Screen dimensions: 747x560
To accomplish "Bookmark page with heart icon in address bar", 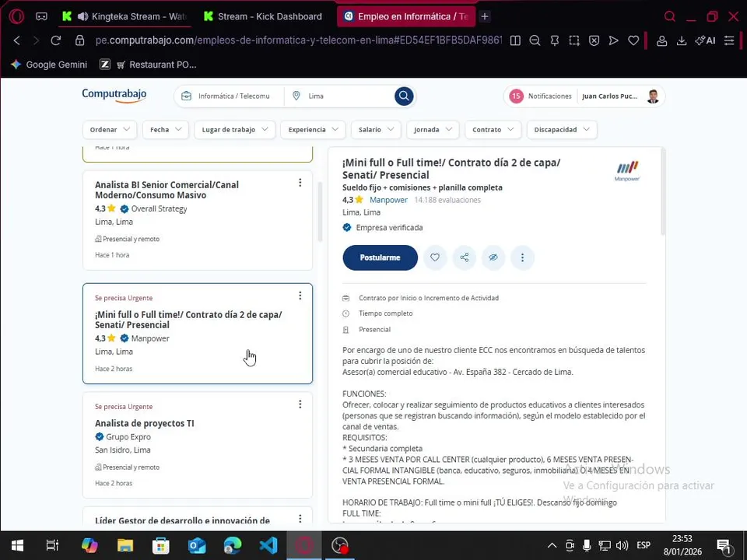I will (x=633, y=41).
